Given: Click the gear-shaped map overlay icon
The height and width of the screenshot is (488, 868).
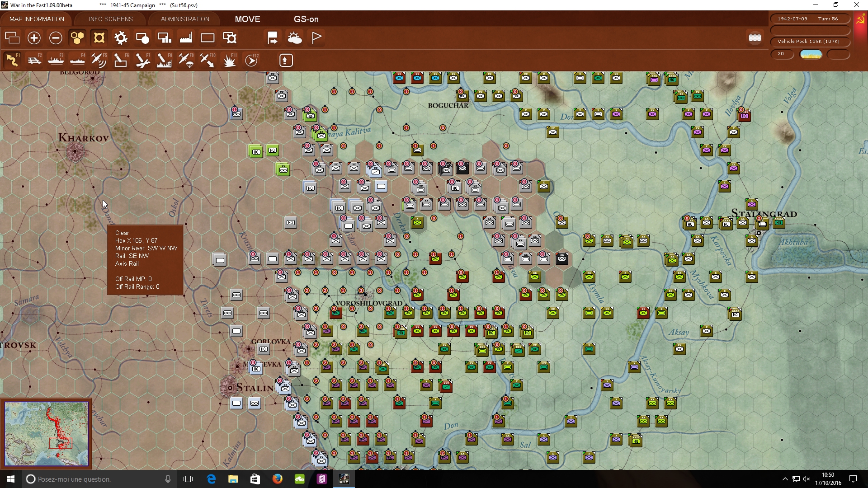Looking at the screenshot, I should [x=121, y=38].
